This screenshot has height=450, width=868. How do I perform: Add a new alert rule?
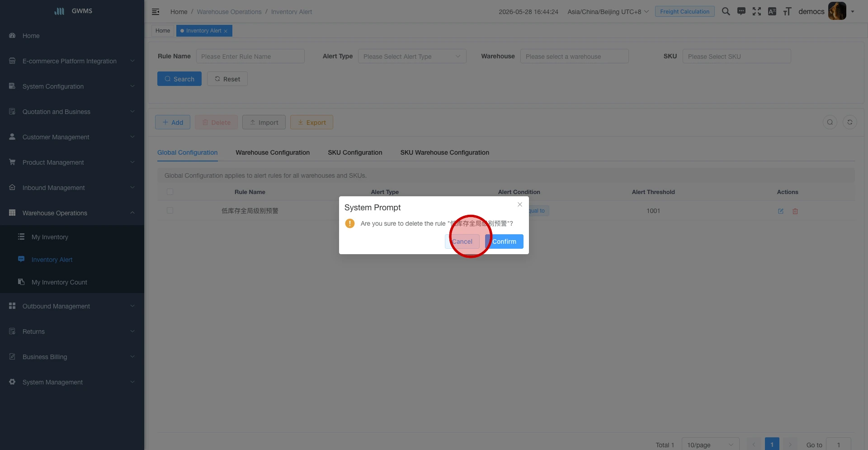(173, 122)
